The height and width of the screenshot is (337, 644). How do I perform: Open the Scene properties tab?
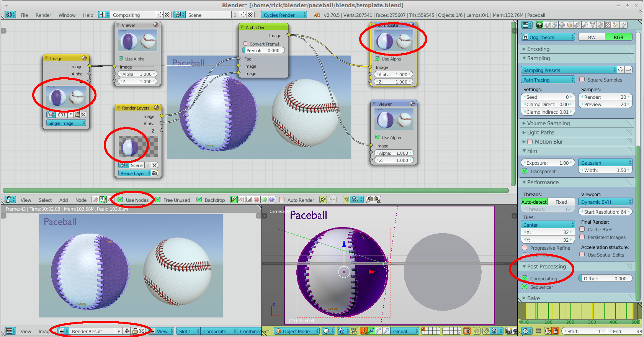(x=555, y=25)
